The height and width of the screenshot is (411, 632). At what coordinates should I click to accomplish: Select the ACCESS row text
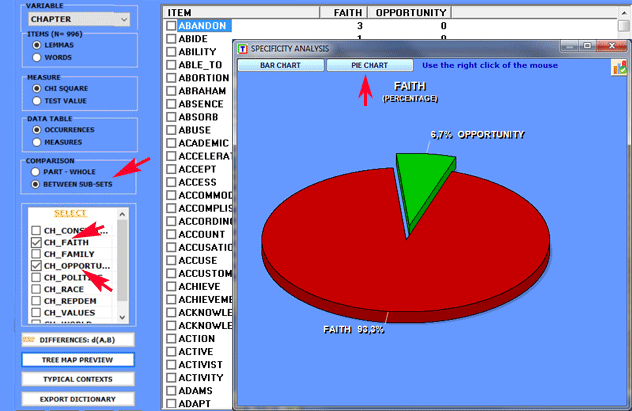click(x=198, y=182)
